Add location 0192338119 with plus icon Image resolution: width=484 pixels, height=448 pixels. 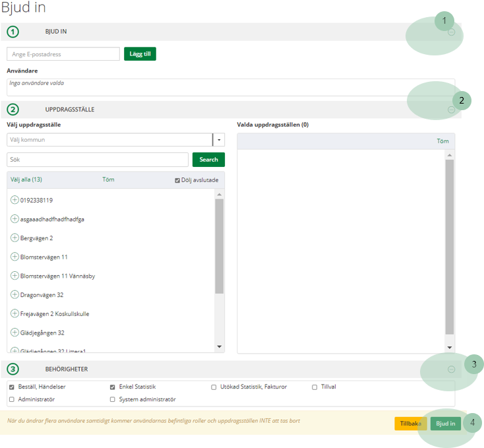(x=15, y=200)
